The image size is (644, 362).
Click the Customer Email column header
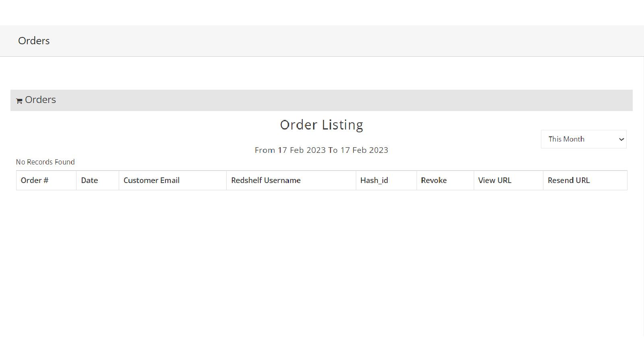(173, 180)
